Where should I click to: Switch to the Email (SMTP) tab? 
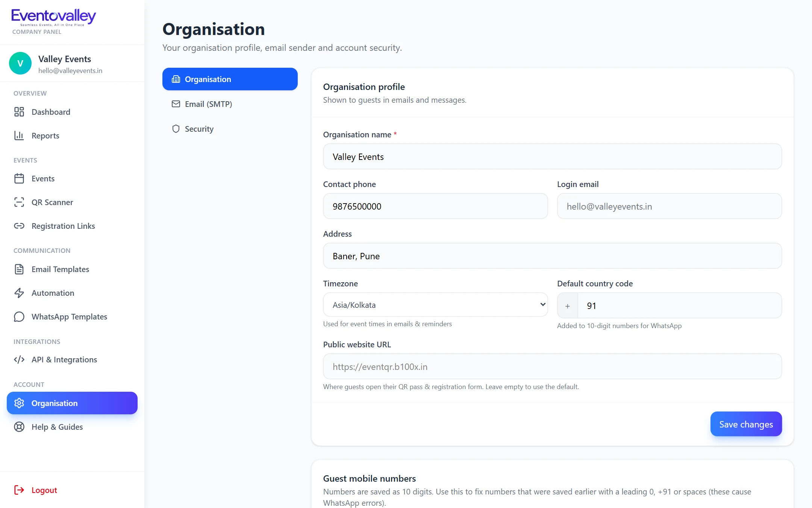click(x=230, y=104)
